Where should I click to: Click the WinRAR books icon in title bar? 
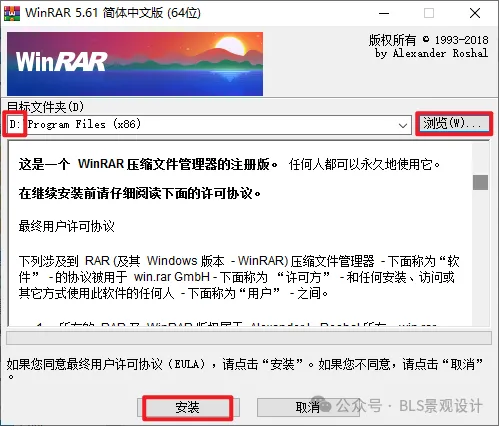click(12, 13)
